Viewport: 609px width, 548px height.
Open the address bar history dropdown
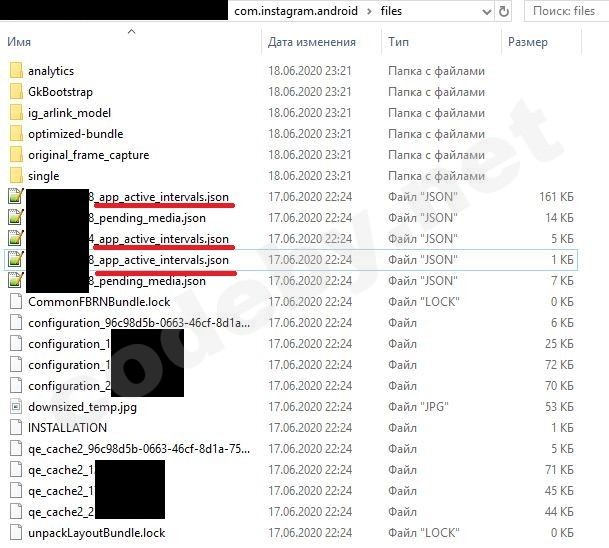click(x=486, y=12)
